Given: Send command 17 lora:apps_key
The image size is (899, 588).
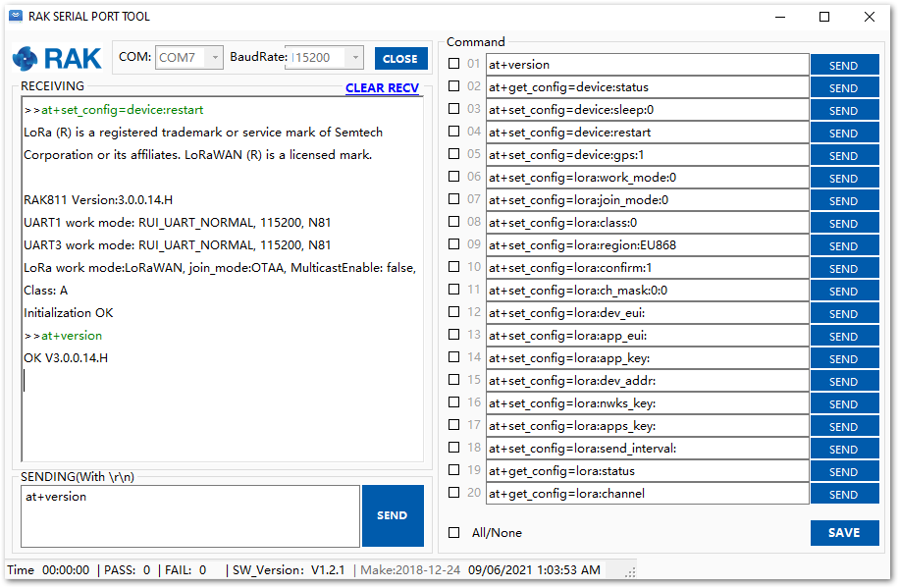Looking at the screenshot, I should tap(845, 426).
